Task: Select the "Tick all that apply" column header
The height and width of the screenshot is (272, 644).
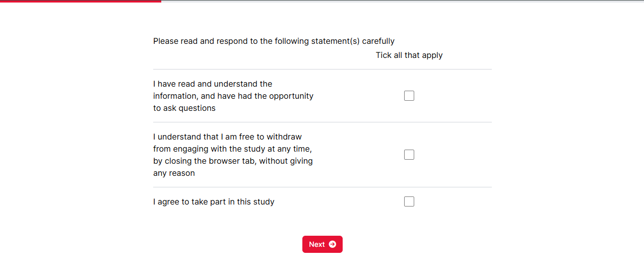Action: 409,55
